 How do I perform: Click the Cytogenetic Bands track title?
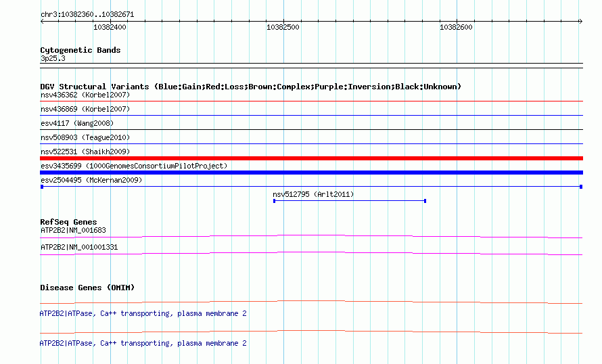[x=80, y=50]
